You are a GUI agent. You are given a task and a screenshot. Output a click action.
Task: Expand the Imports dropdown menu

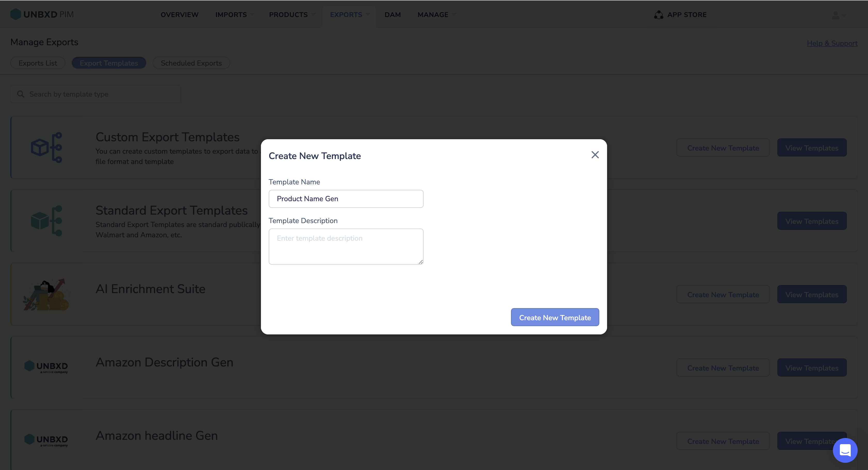[235, 15]
